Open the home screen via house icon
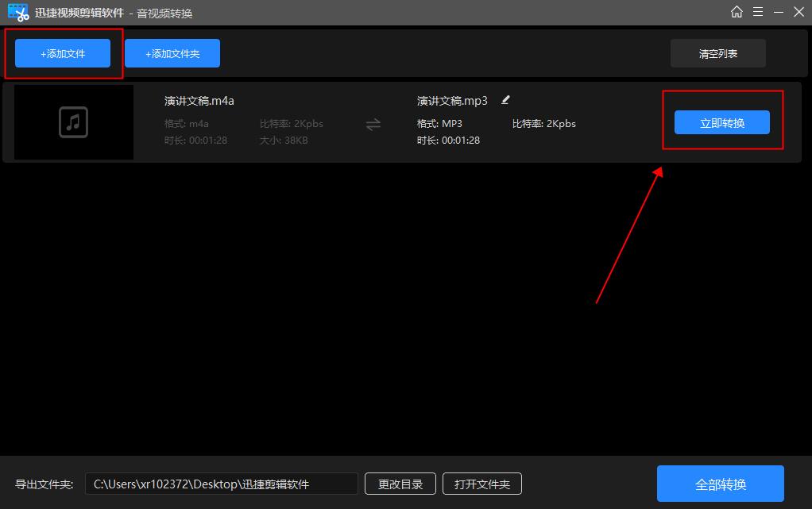The image size is (812, 509). coord(737,12)
